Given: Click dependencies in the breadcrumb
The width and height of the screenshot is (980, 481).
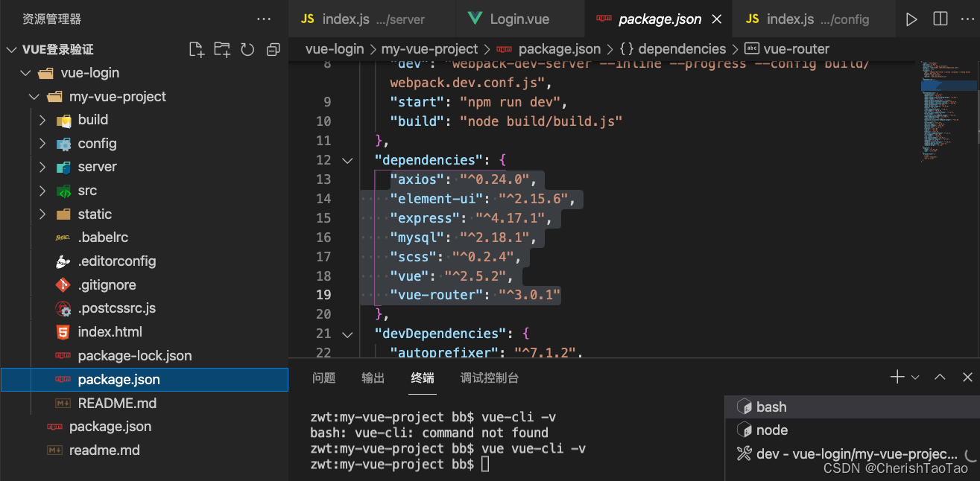Looking at the screenshot, I should 682,49.
